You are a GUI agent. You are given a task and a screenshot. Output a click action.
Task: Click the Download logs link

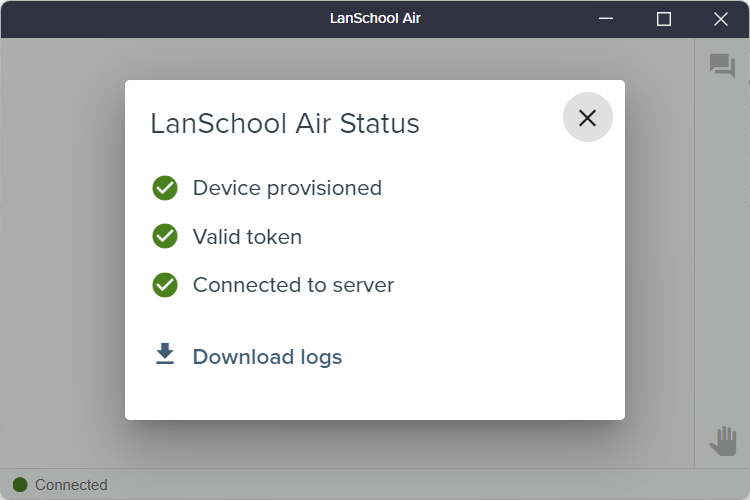tap(267, 357)
